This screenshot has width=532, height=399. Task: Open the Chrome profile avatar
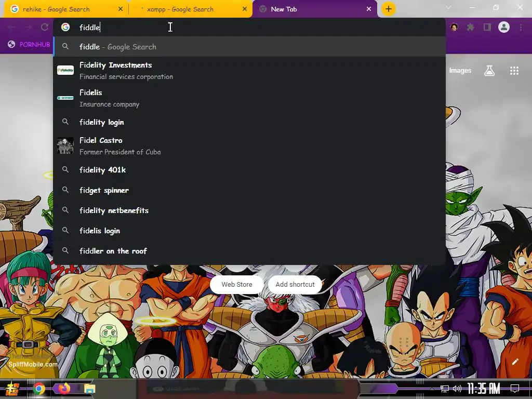coord(504,27)
